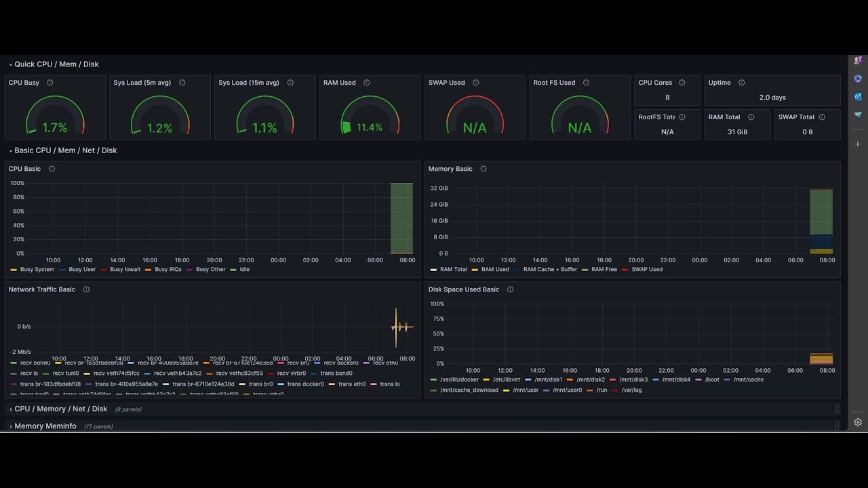868x488 pixels.
Task: Click the Sys Load 5m 1.2% gauge
Action: [160, 117]
